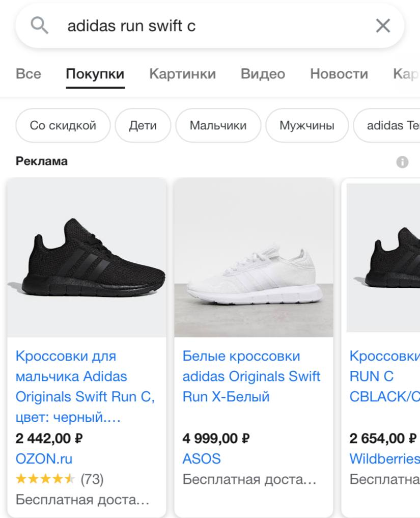The image size is (420, 518).
Task: Click the magnifying glass search icon
Action: 39,25
